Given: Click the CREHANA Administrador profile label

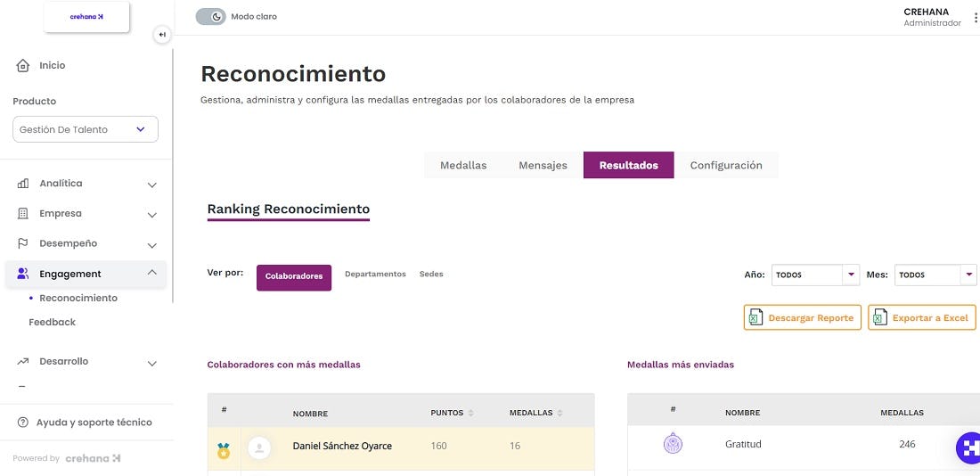Looking at the screenshot, I should pos(932,18).
